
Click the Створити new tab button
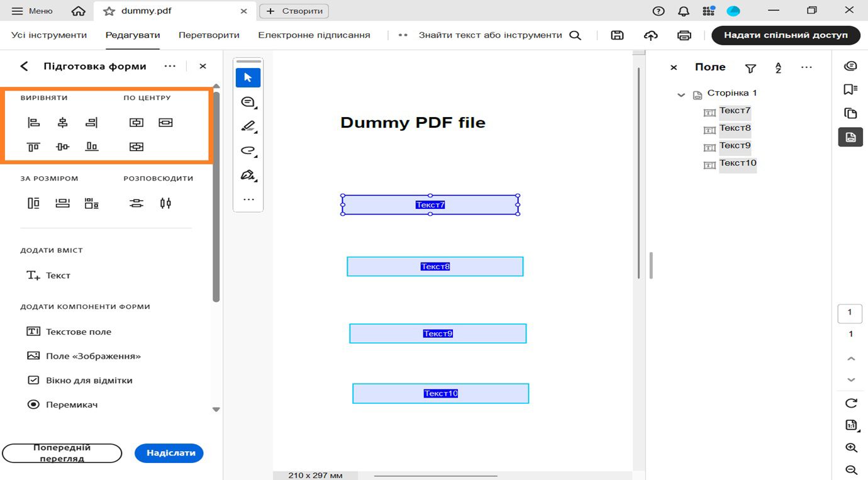point(294,11)
